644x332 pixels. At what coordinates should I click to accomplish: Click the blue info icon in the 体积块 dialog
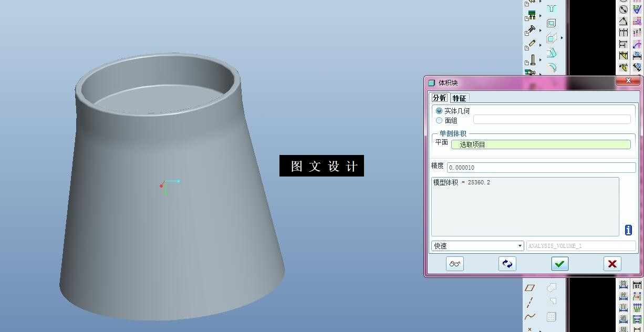coord(628,230)
